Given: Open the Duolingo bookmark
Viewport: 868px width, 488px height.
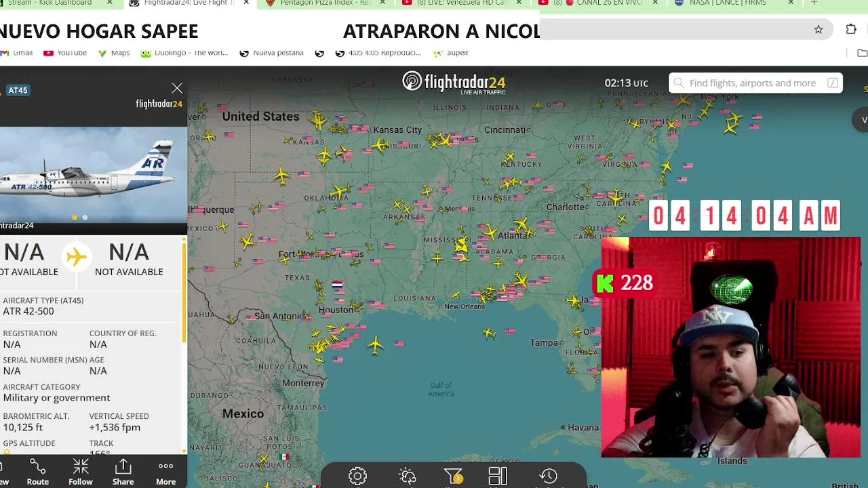Looking at the screenshot, I should point(184,53).
